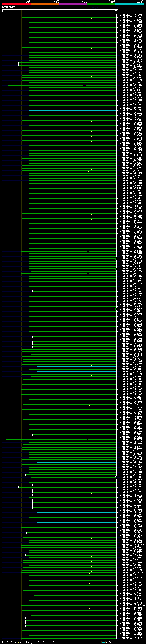
Task: Select hit UniRef100_Q7T356
Action: 131,635
